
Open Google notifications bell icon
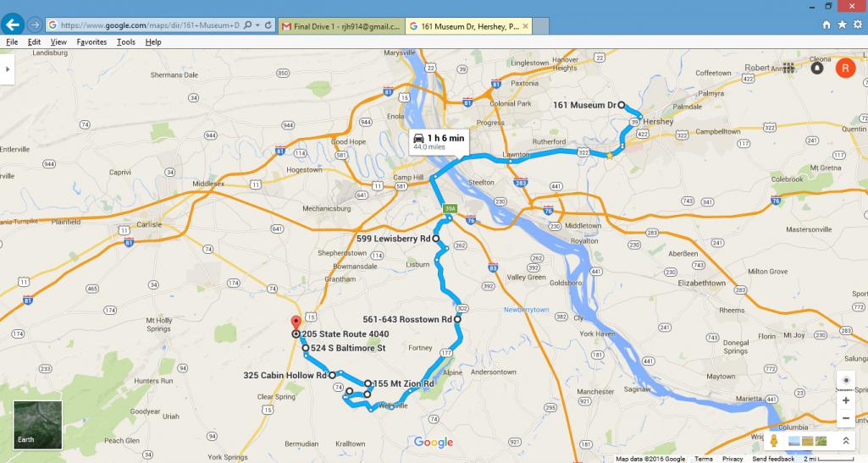816,68
